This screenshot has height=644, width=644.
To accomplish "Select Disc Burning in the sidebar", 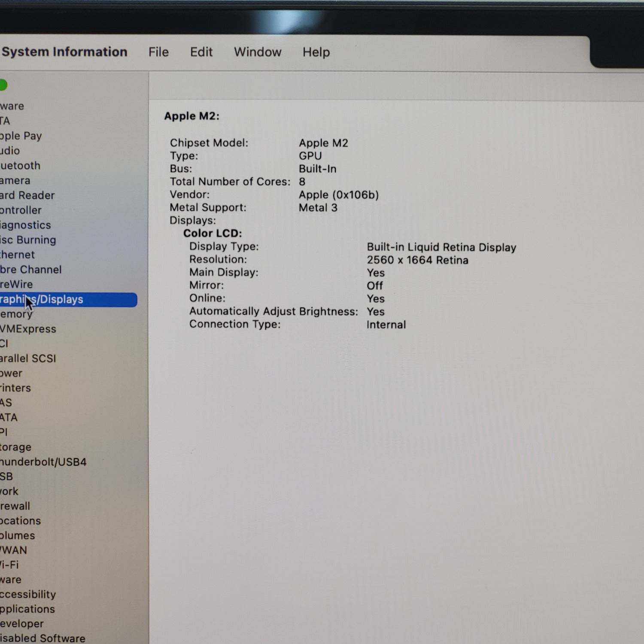I will point(28,240).
